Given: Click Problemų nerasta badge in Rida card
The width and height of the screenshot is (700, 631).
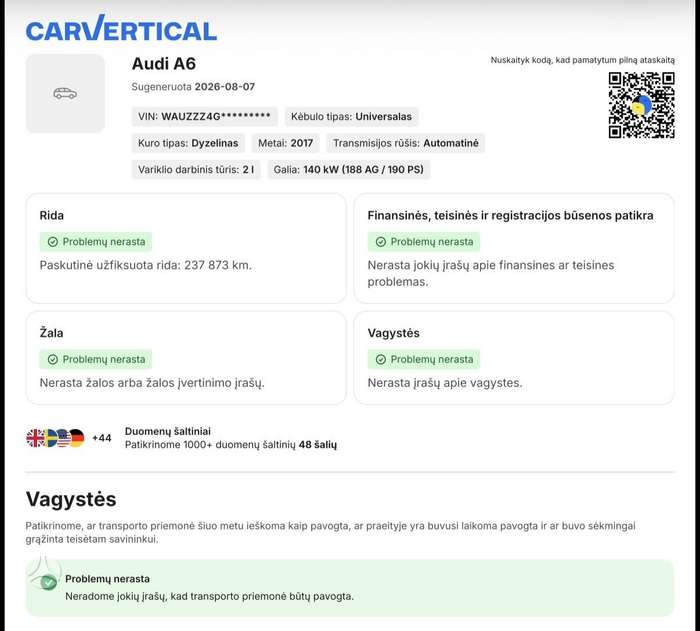Looking at the screenshot, I should point(96,242).
